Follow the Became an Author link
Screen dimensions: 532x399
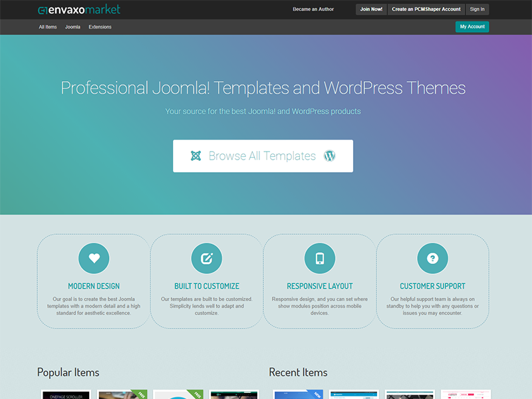click(x=313, y=9)
